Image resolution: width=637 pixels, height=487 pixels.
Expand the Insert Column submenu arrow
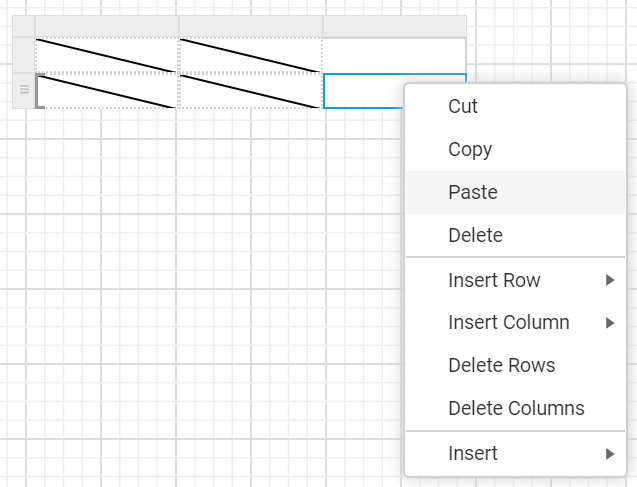[x=610, y=323]
